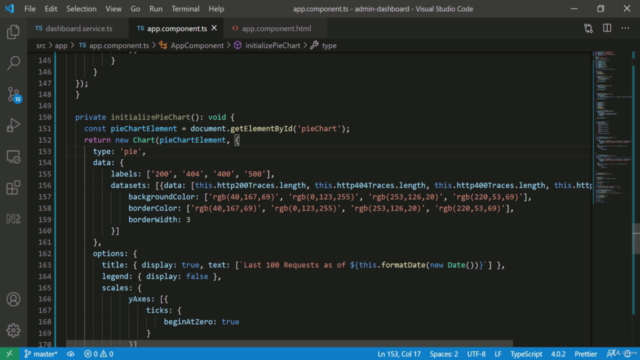Open Problems panel via errors and warnings count
Screen dimensions: 640x360
[98, 354]
